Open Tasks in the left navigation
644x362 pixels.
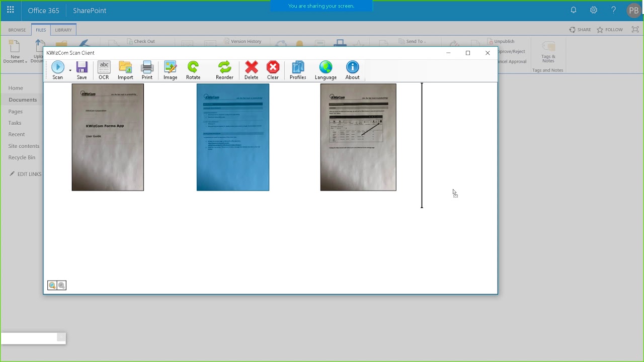(15, 123)
